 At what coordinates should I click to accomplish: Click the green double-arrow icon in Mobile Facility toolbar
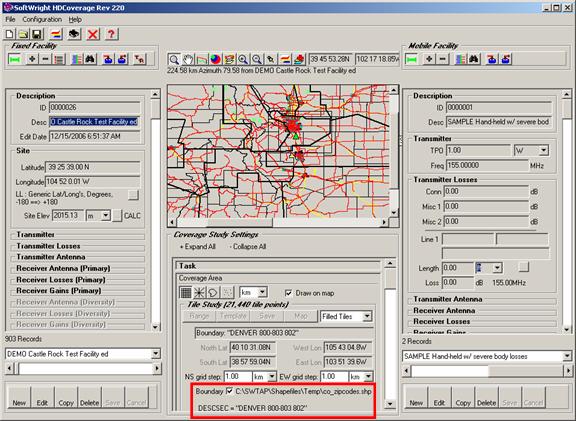pyautogui.click(x=411, y=59)
